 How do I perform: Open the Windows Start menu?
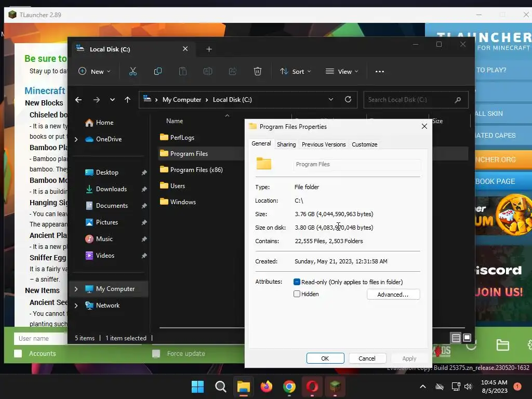pos(197,387)
